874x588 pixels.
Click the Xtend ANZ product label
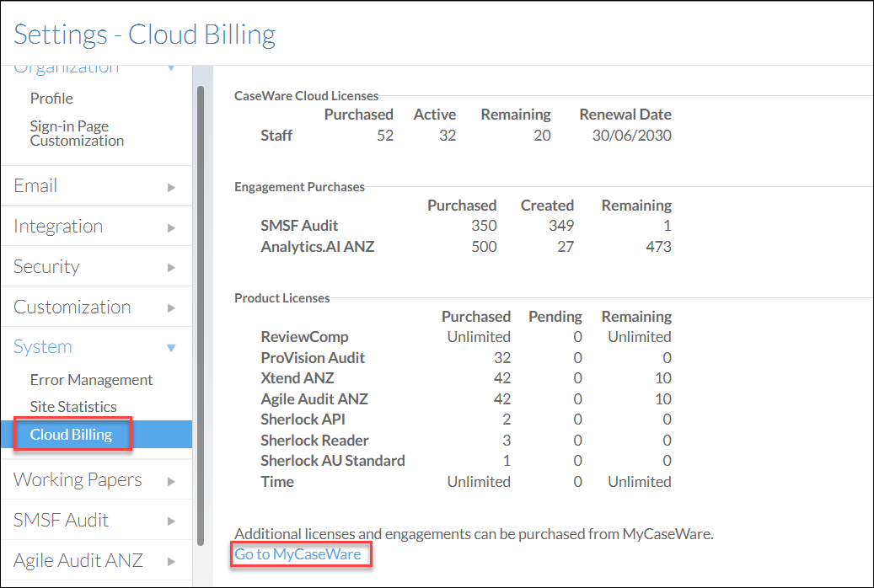[298, 378]
